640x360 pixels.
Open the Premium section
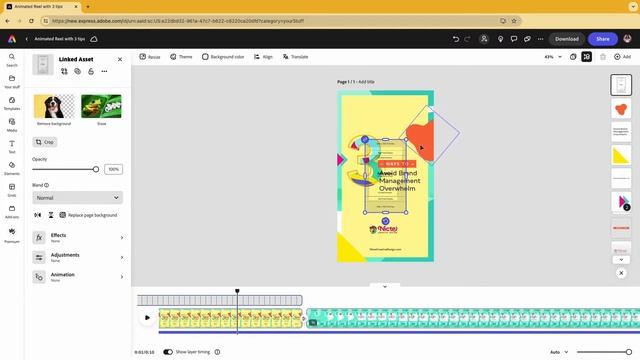[x=12, y=235]
